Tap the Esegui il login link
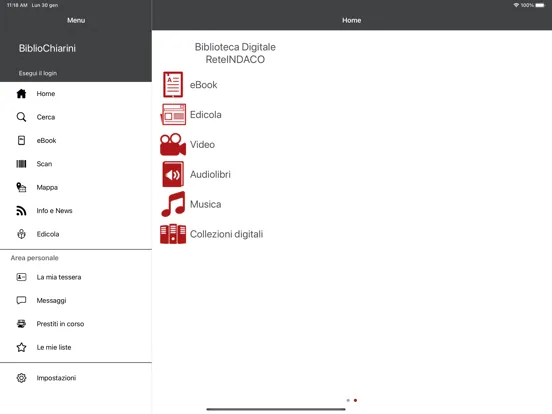 pyautogui.click(x=38, y=73)
